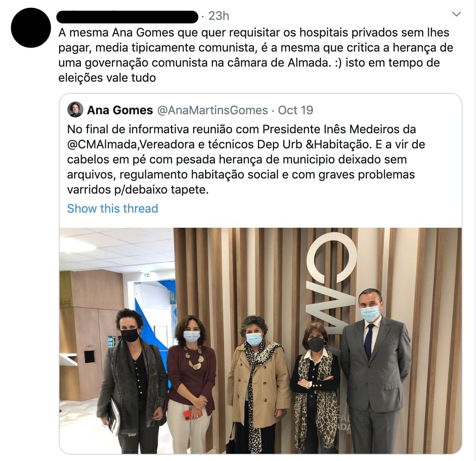Open the quoted tweet body text

coord(246,159)
